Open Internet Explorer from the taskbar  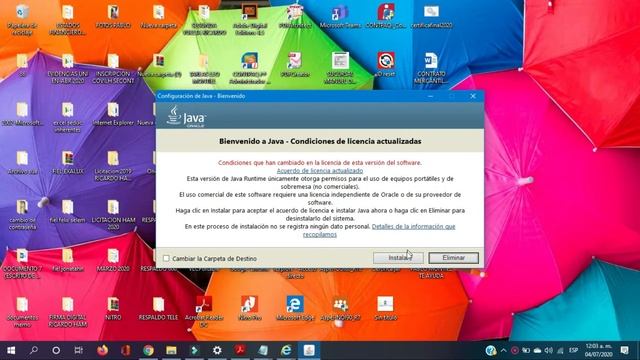(286, 350)
